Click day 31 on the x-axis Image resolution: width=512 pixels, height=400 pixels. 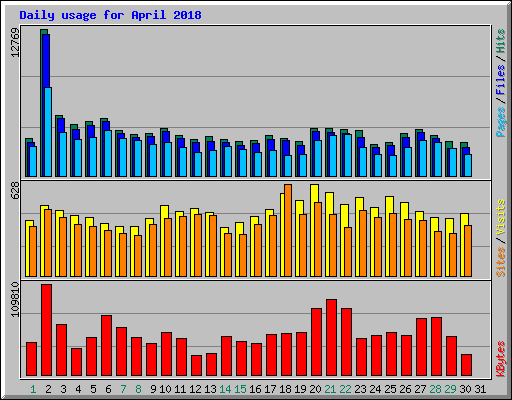480,389
